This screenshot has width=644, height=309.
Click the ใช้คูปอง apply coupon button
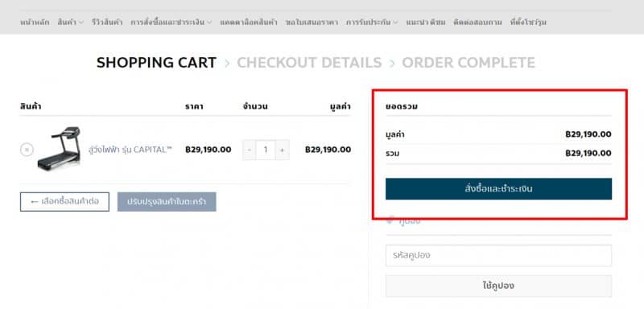click(498, 286)
